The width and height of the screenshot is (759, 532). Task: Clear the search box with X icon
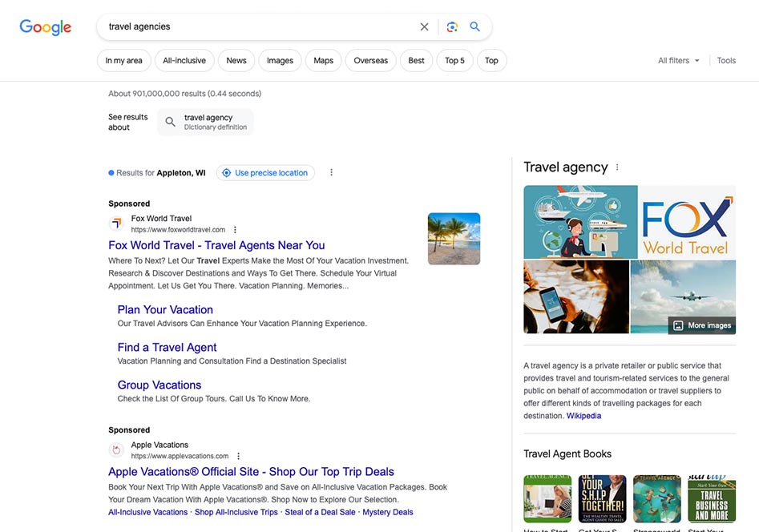tap(424, 27)
